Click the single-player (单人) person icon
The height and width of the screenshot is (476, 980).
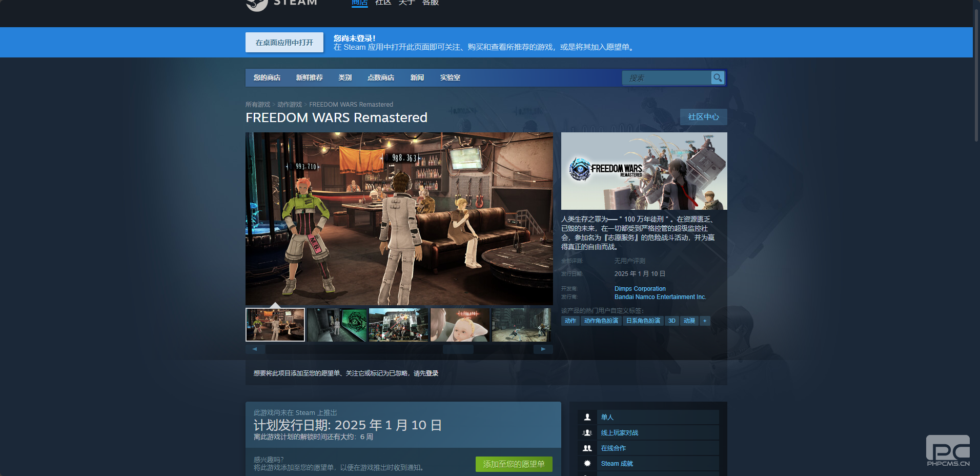click(587, 417)
